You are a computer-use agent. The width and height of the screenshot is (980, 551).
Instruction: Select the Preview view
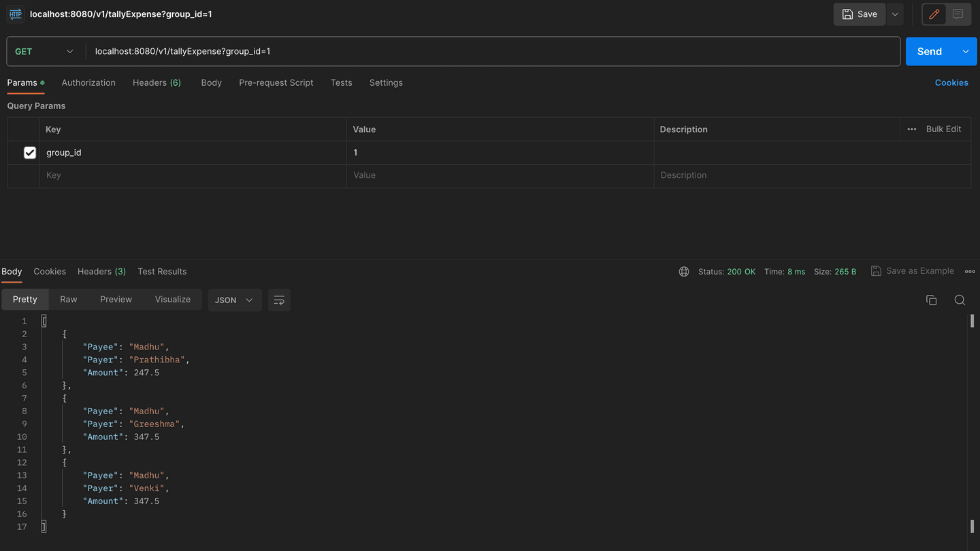coord(116,300)
